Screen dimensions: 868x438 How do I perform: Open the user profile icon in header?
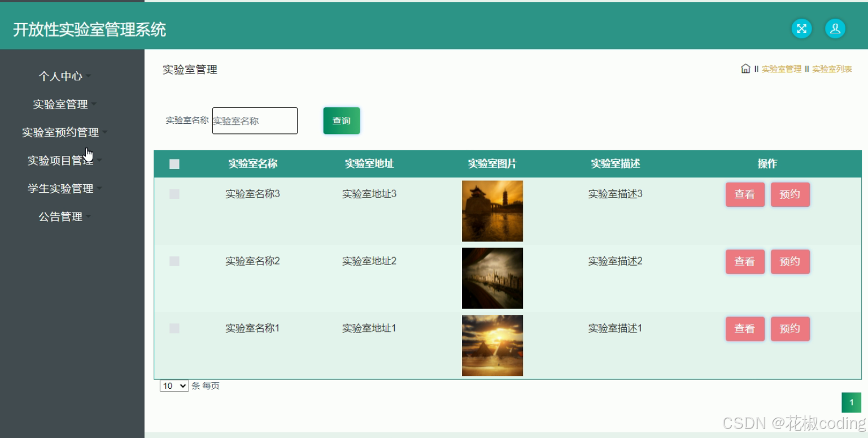[835, 28]
